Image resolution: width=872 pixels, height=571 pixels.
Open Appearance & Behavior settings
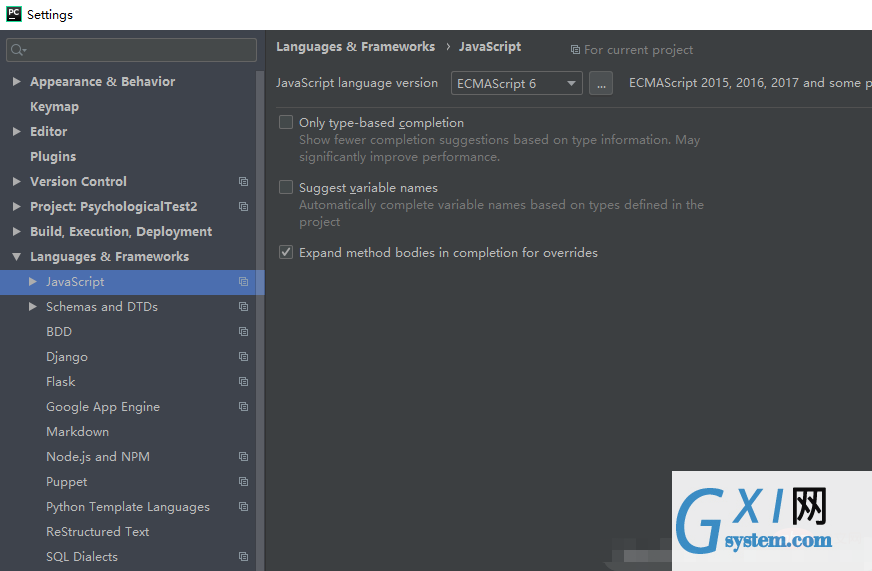click(102, 82)
